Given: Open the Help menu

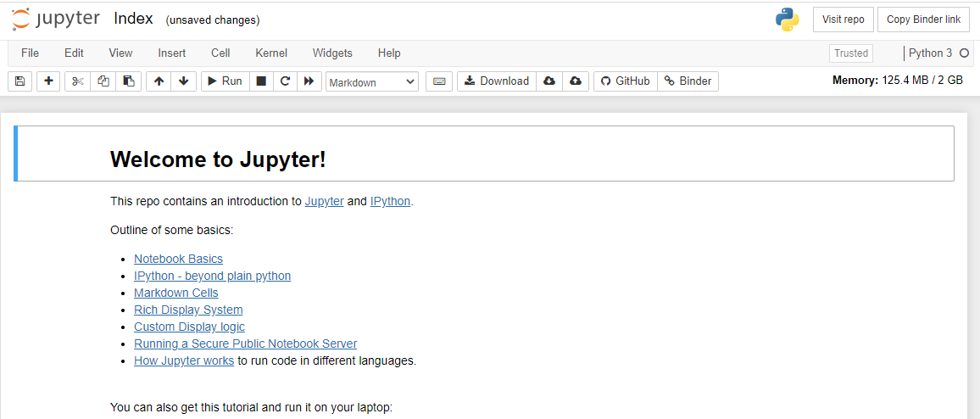Looking at the screenshot, I should 389,53.
